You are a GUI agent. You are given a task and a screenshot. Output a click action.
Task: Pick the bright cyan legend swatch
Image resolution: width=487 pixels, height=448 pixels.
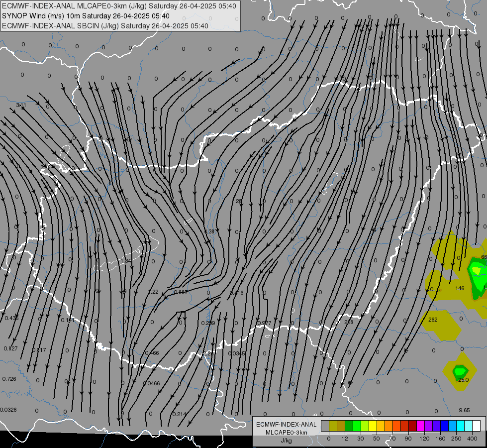pos(461,426)
